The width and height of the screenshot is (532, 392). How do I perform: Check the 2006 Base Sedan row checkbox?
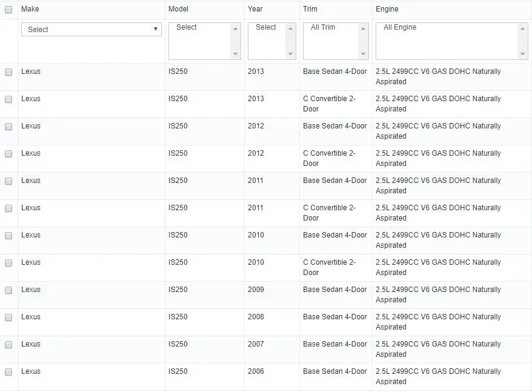click(8, 371)
